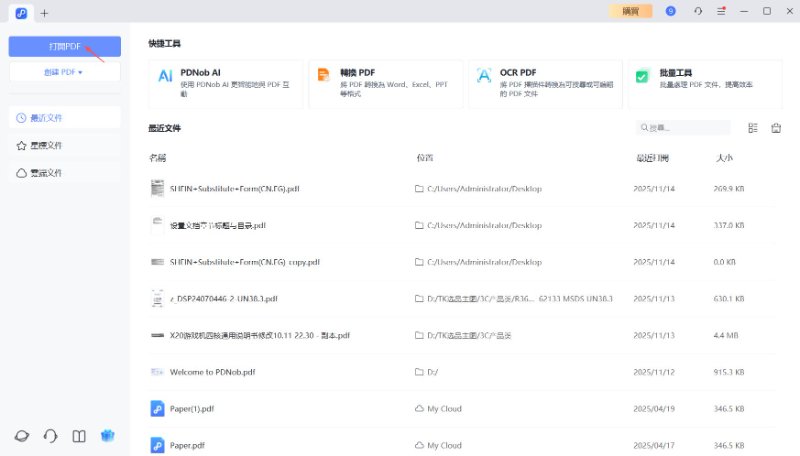Image resolution: width=800 pixels, height=456 pixels.
Task: Open the cloud files section (cloud icon)
Action: tap(65, 173)
